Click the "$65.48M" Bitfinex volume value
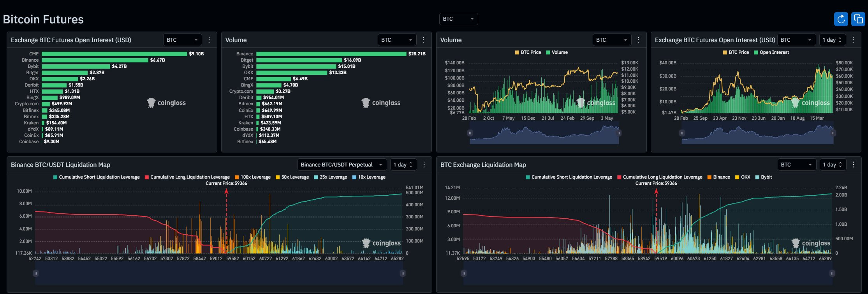 click(x=268, y=142)
